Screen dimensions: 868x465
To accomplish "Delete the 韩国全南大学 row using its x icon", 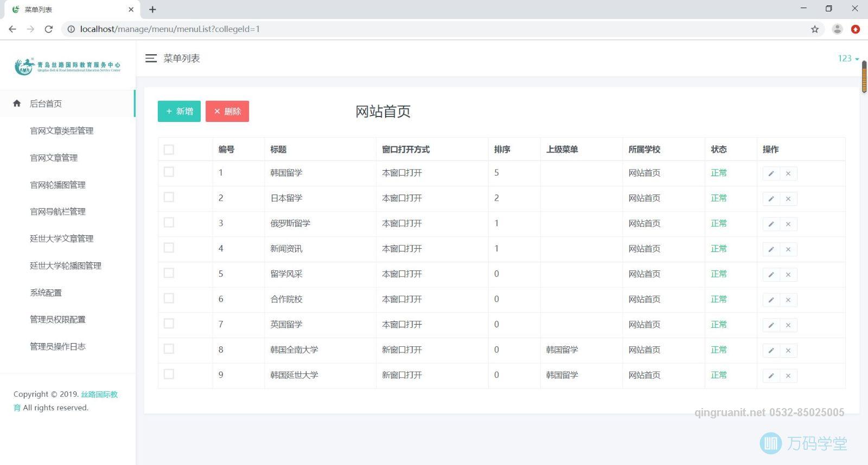I will coord(788,351).
